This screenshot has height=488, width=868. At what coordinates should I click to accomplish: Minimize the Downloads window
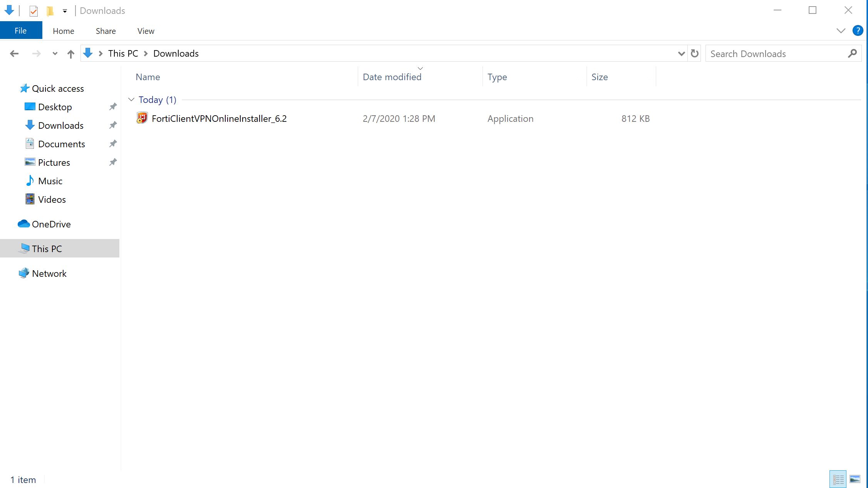point(778,10)
